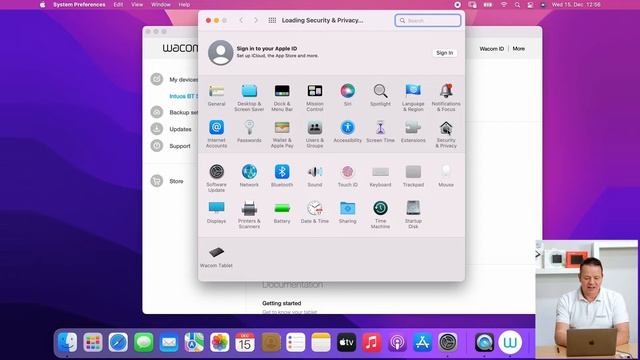
Task: Open Wallet & Apple Pay pane
Action: (282, 134)
